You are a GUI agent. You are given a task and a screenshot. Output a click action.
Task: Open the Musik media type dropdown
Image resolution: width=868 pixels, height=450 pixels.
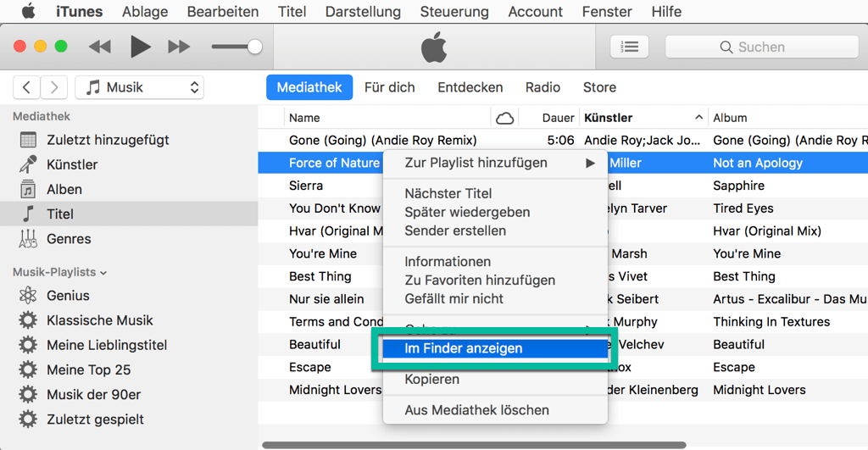tap(140, 87)
